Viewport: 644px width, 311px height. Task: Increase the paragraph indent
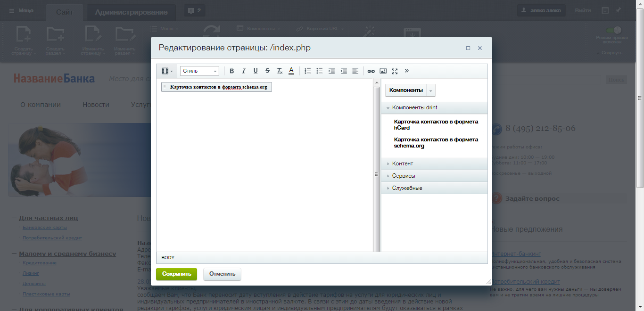click(x=331, y=71)
